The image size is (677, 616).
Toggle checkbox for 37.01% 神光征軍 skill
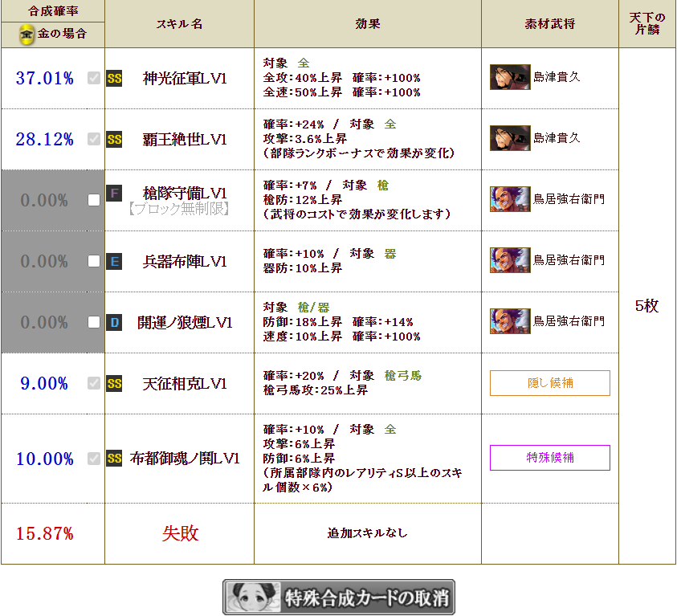(94, 78)
